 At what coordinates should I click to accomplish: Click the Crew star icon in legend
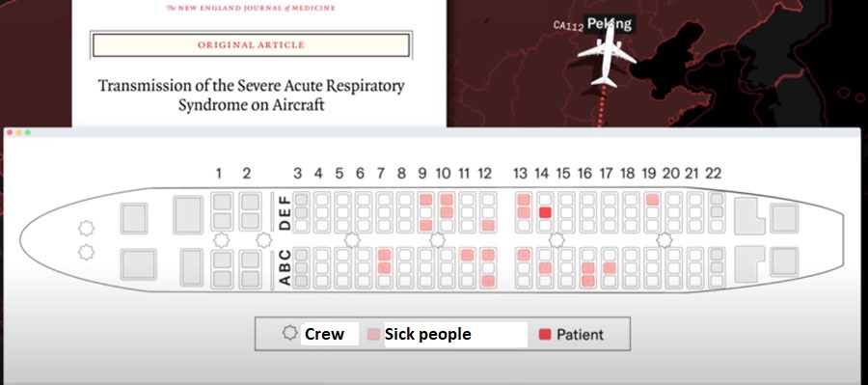tap(289, 333)
